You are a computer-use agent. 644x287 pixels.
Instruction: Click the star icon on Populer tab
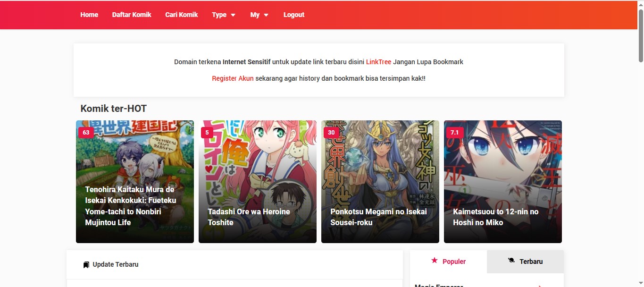435,261
